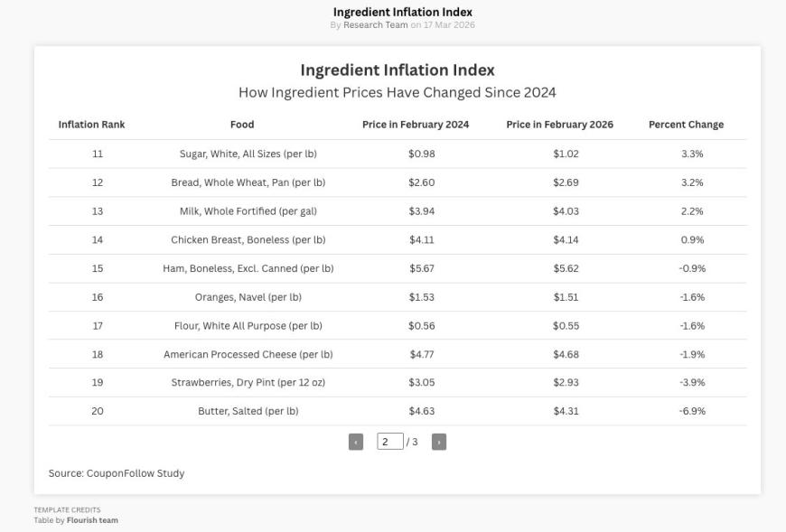Go back to the previous table page

pos(355,442)
